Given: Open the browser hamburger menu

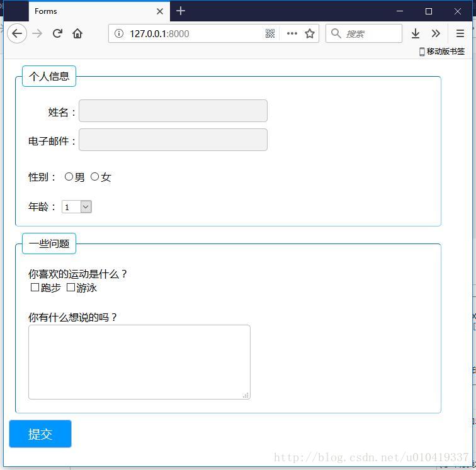Looking at the screenshot, I should 460,33.
